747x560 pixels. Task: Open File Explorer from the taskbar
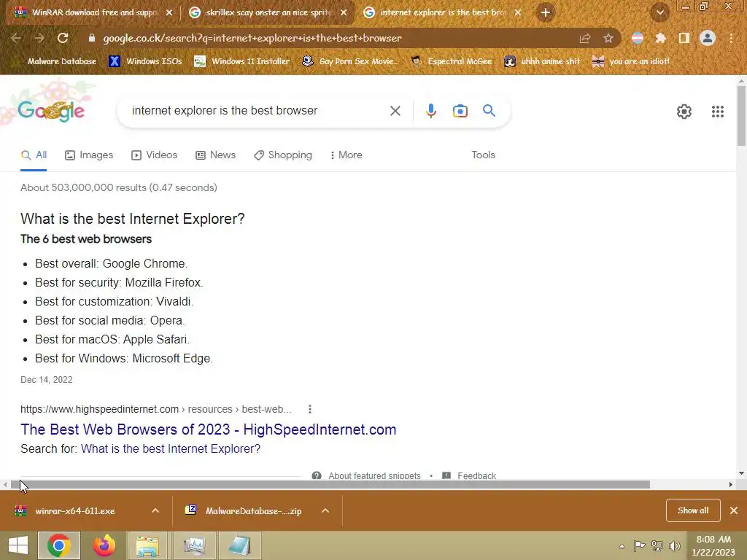coord(147,545)
